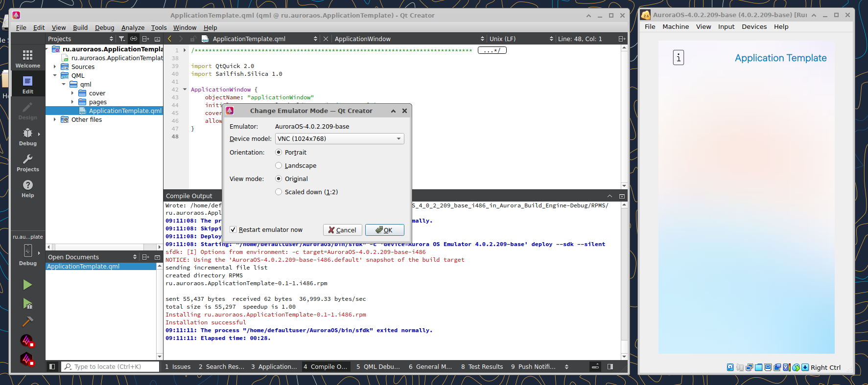Switch to Edit mode in the sidebar
The width and height of the screenshot is (868, 385).
(x=27, y=84)
